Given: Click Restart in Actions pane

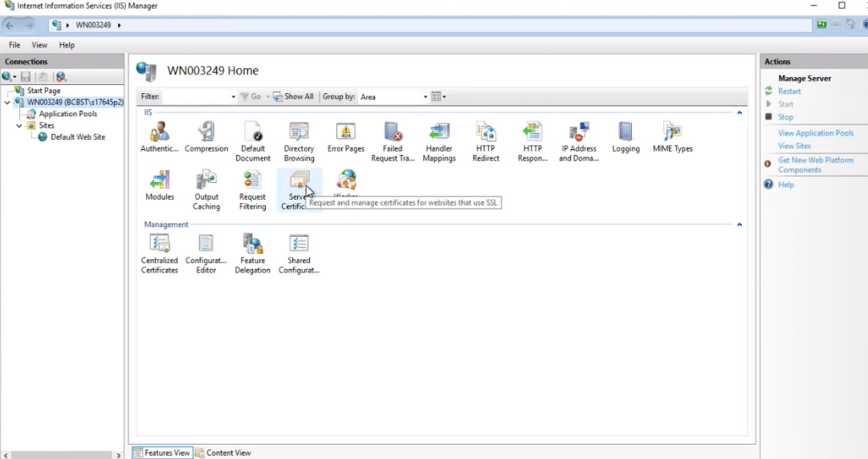Looking at the screenshot, I should click(x=789, y=91).
